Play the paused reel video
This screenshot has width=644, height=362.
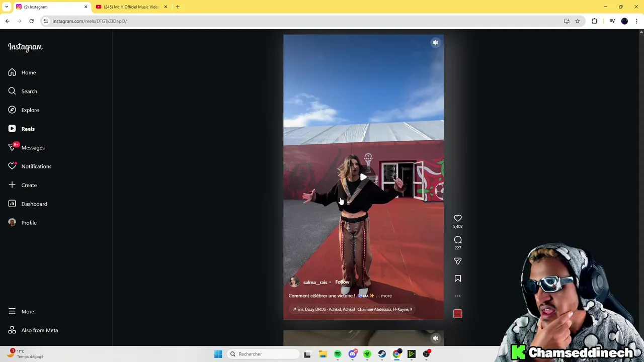pos(363,177)
